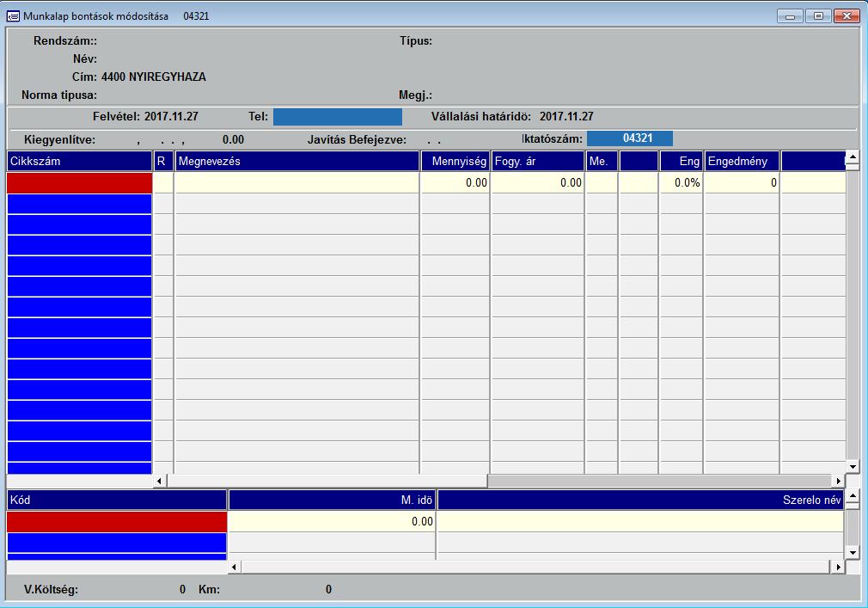This screenshot has width=868, height=608.
Task: Click left arrow of labor grid horizontal scrollbar
Action: coord(234,567)
